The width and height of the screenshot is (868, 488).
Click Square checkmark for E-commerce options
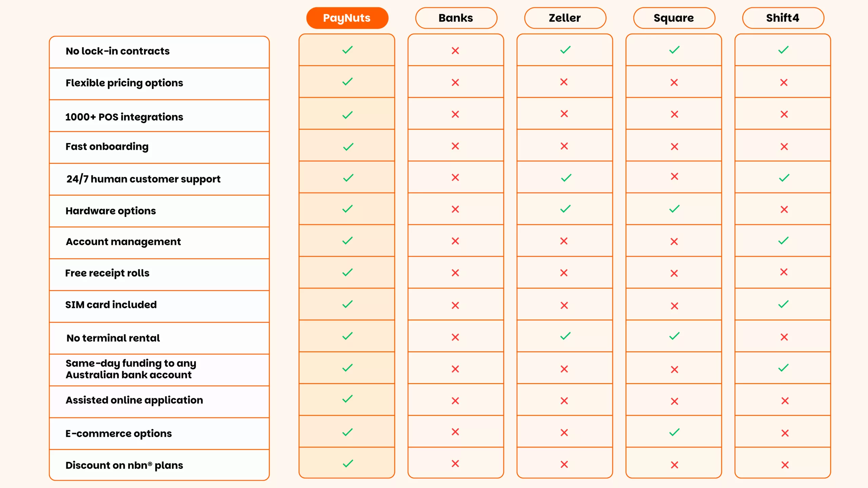tap(674, 432)
